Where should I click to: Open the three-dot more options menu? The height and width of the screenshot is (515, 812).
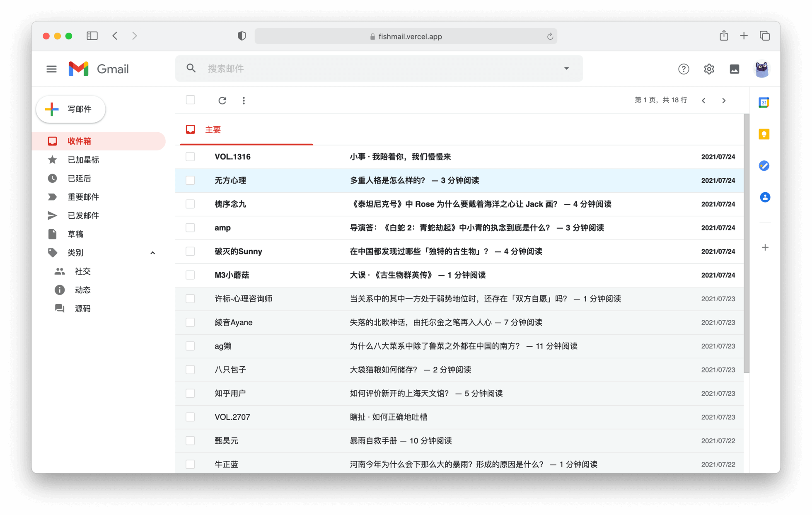pos(244,100)
